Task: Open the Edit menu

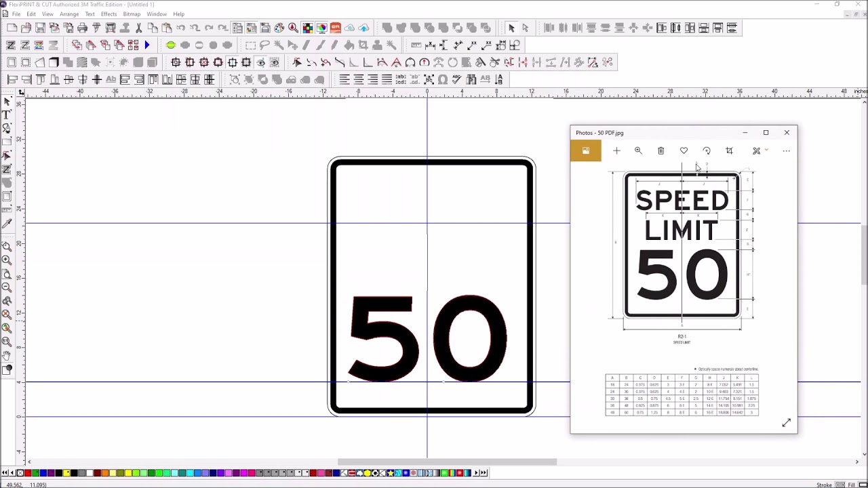Action: (x=31, y=14)
